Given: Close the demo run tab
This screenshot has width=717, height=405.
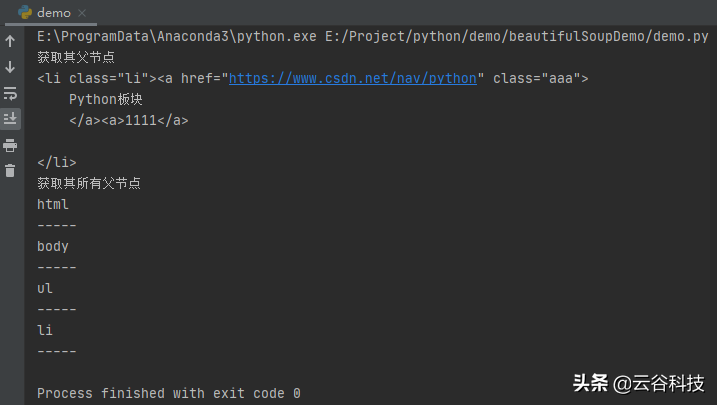Looking at the screenshot, I should tap(82, 13).
